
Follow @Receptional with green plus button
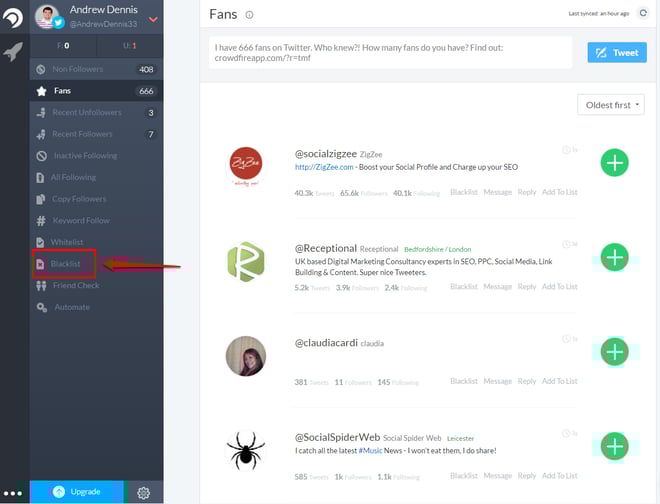pos(615,257)
